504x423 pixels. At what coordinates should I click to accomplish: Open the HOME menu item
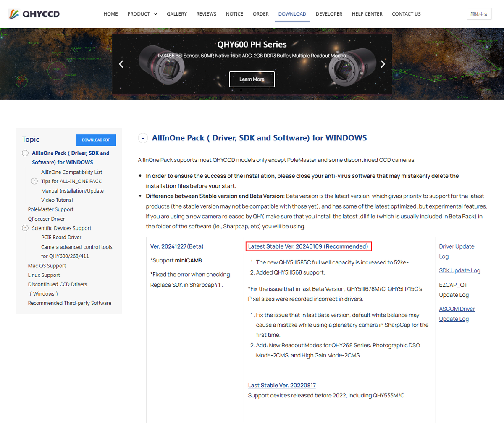111,14
